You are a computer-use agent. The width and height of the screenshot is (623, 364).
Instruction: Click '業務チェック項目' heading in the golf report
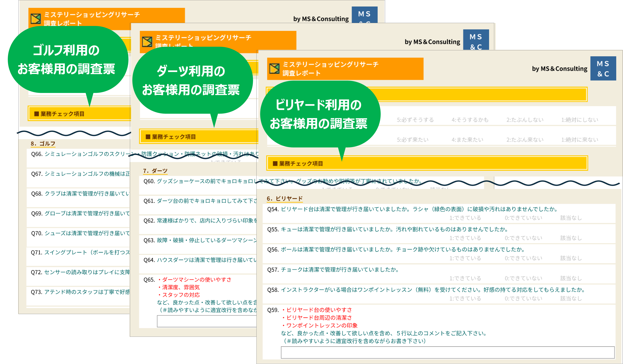(62, 114)
